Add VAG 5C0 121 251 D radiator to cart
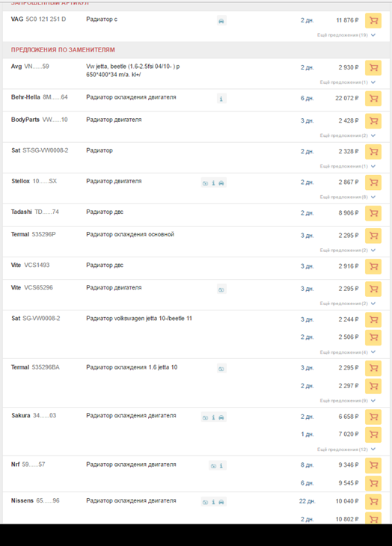 click(x=373, y=20)
